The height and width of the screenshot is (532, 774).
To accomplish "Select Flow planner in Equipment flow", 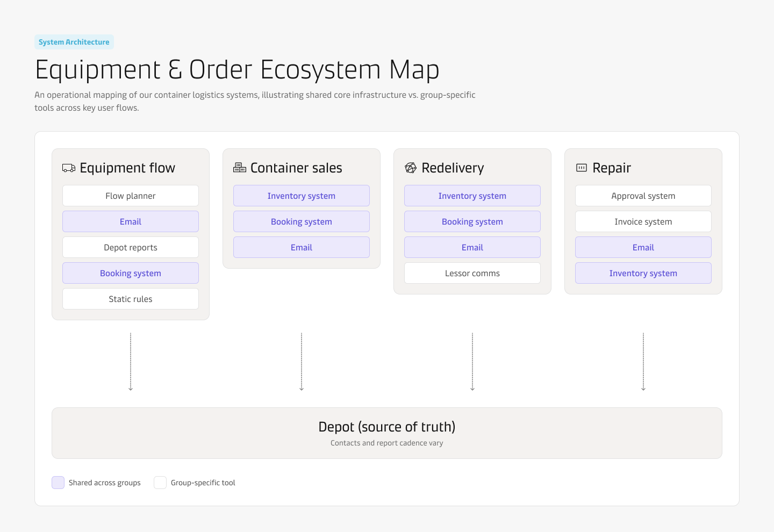I will [131, 196].
